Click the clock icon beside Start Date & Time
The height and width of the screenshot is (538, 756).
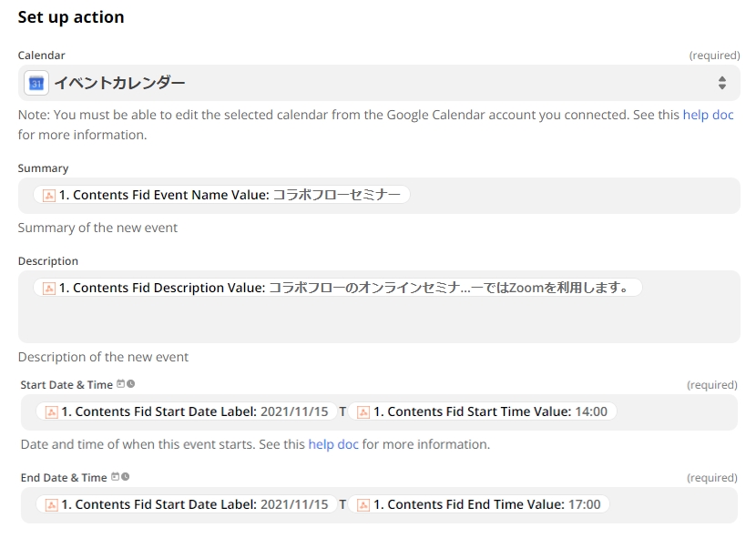tap(130, 384)
